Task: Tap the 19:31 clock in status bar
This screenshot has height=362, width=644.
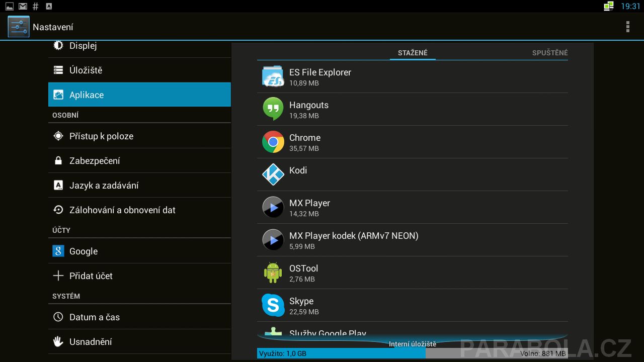Action: pyautogui.click(x=630, y=6)
